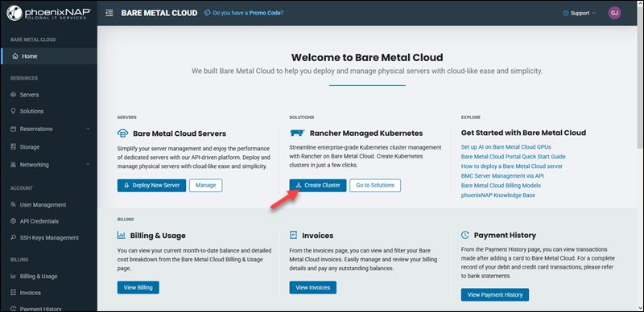
Task: Click the SSH Keys Management key icon
Action: [13, 238]
